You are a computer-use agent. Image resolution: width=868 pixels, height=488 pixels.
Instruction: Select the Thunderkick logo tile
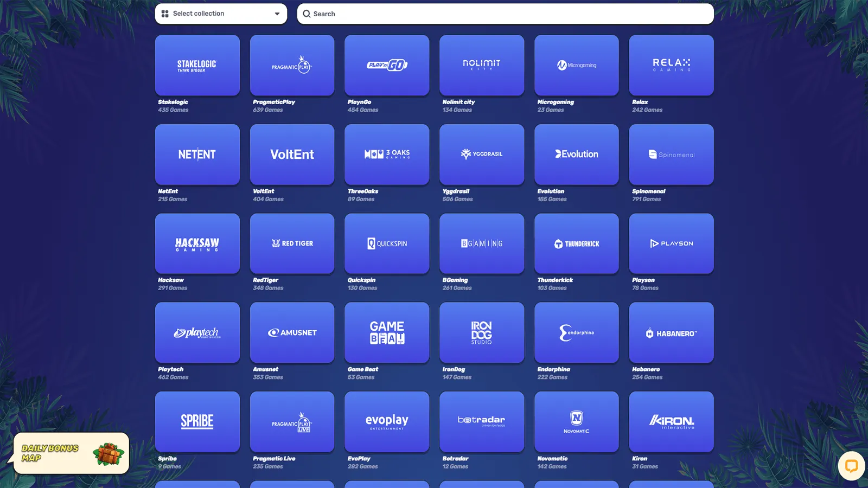(x=576, y=243)
